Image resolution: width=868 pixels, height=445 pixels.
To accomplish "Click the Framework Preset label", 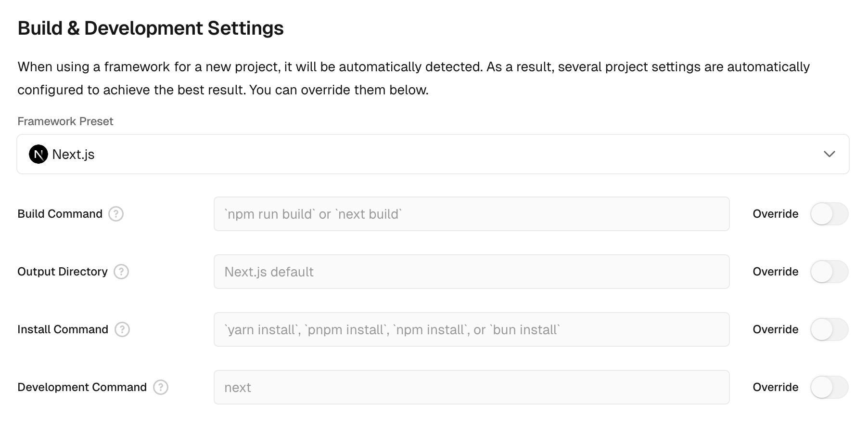I will [65, 121].
